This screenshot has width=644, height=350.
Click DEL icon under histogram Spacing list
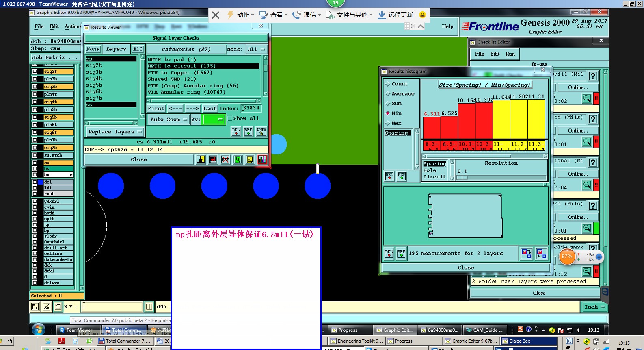point(389,176)
